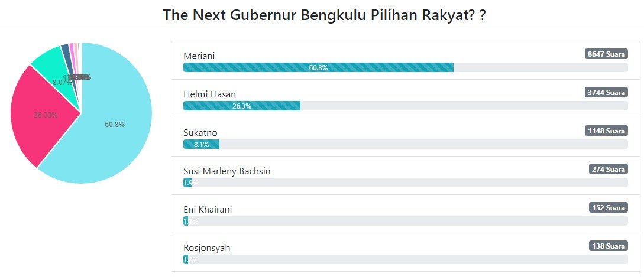Select the candidate name Rosjonsyah

[207, 247]
